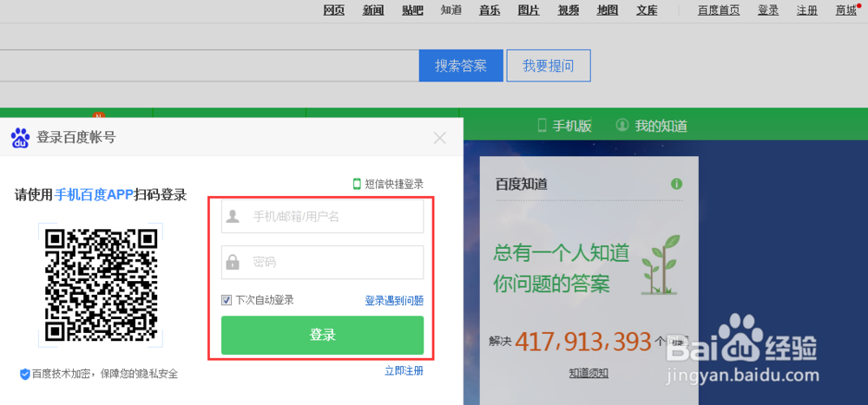Go to 百度首页 link
This screenshot has width=868, height=405.
(719, 10)
